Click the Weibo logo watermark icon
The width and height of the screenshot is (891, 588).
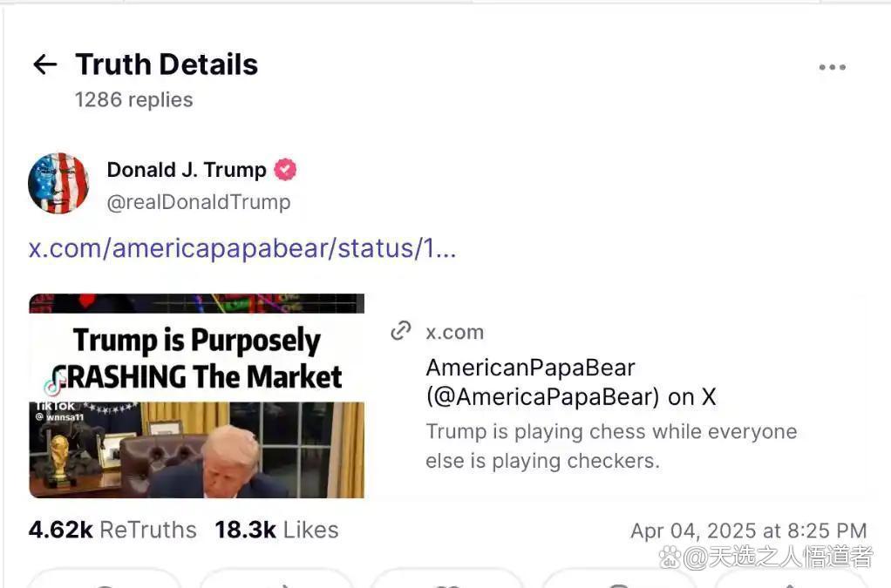[x=670, y=557]
